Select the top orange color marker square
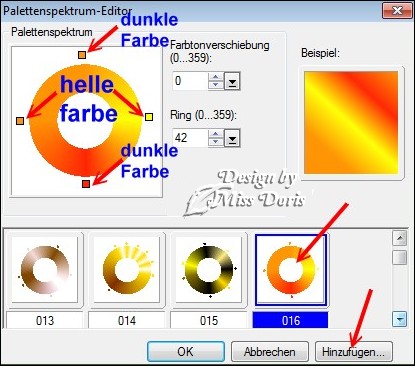415x366 pixels. 82,55
